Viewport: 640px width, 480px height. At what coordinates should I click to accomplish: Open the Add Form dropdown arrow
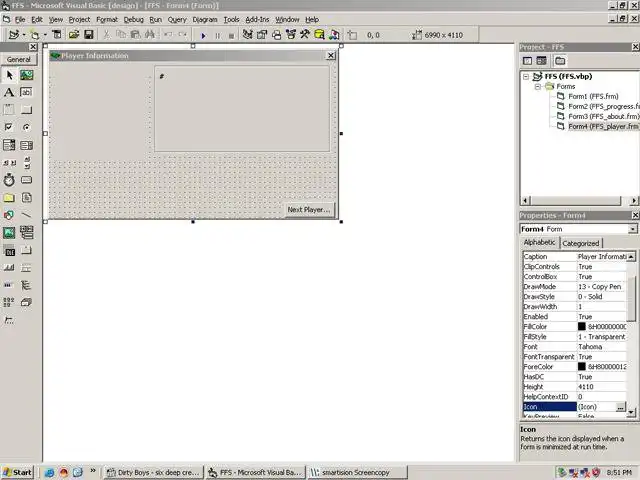[45, 35]
